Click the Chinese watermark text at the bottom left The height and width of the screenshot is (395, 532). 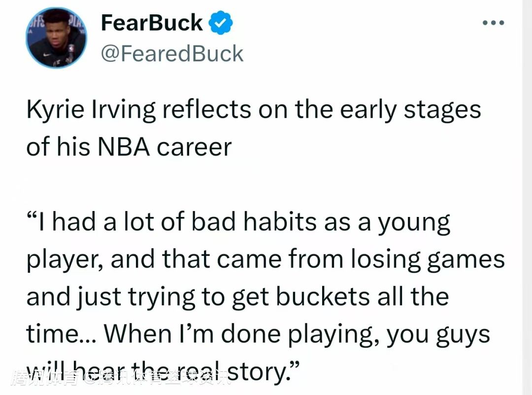click(120, 377)
